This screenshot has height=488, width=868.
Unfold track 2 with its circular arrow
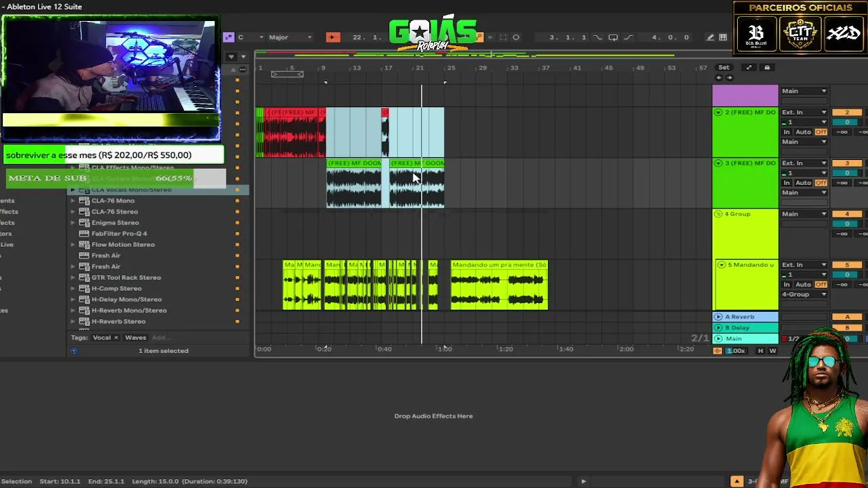718,113
